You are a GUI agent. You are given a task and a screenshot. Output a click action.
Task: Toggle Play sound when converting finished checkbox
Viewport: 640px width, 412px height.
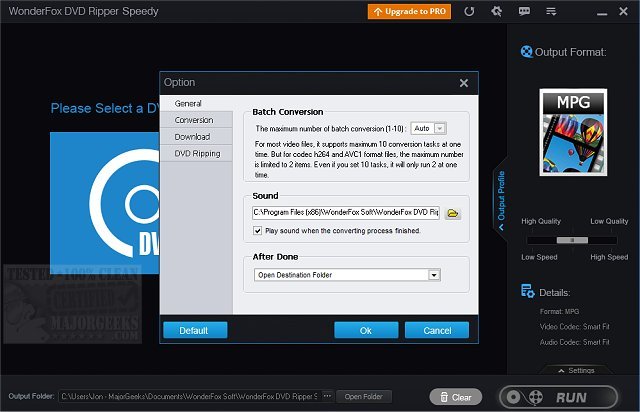(258, 231)
